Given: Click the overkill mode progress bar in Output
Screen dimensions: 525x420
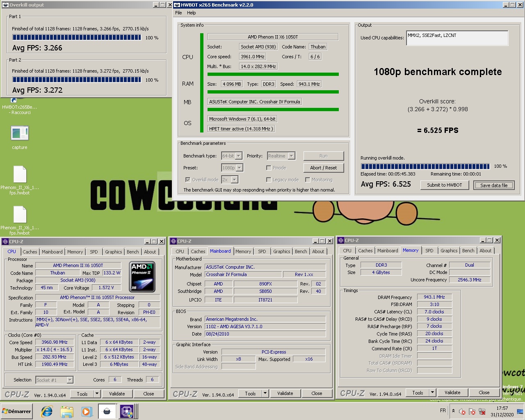Looking at the screenshot, I should (425, 167).
